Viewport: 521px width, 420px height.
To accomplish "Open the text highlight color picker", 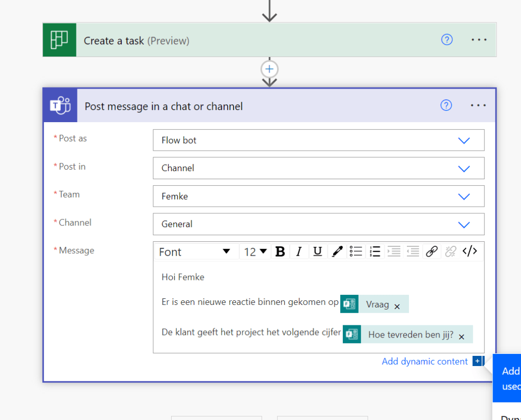I will pos(337,251).
